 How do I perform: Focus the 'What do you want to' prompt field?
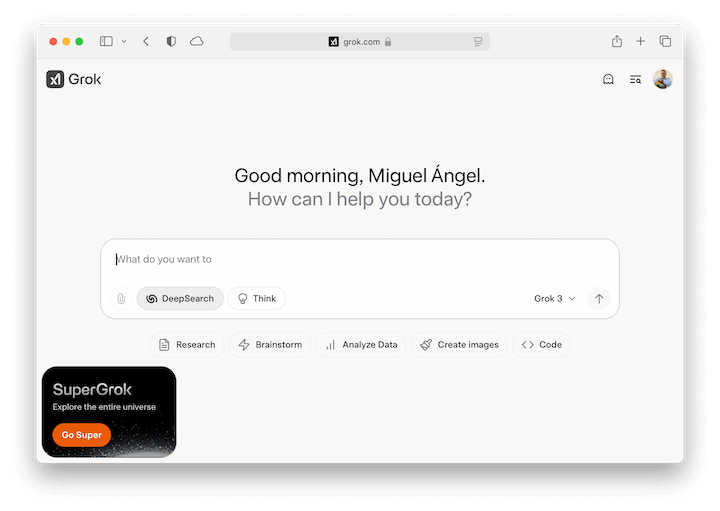pyautogui.click(x=360, y=259)
